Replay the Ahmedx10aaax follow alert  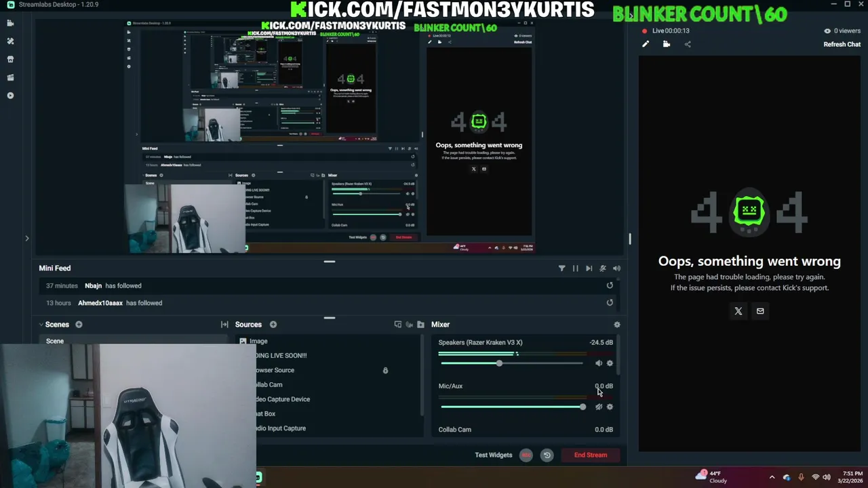610,303
